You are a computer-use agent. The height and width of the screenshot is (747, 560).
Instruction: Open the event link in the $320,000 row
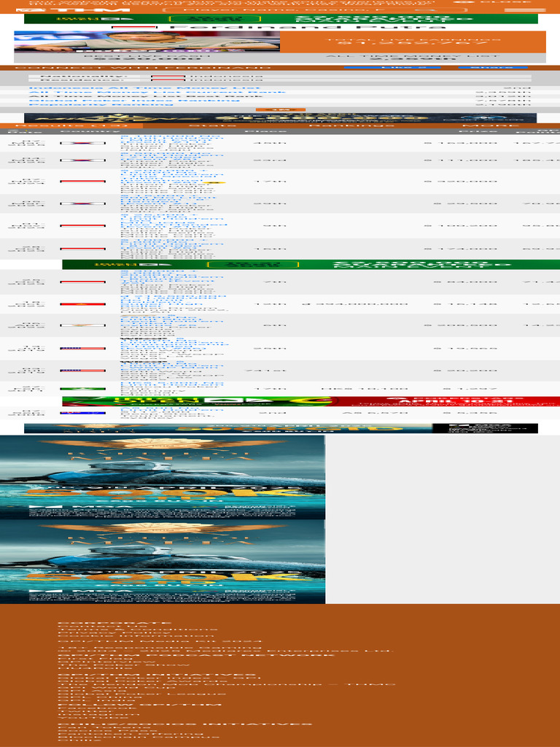point(172,177)
